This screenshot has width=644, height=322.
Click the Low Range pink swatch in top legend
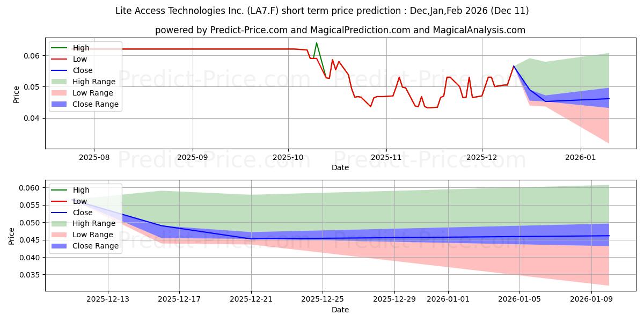[x=60, y=93]
